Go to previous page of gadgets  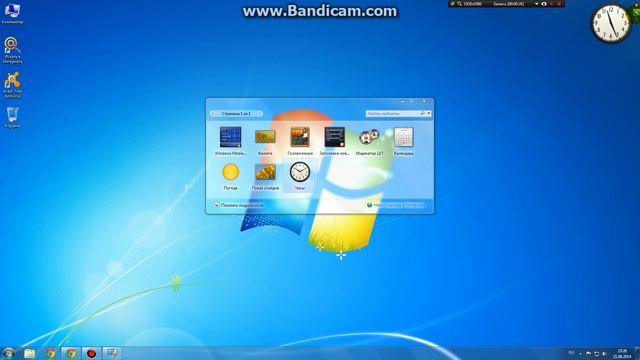click(x=213, y=113)
